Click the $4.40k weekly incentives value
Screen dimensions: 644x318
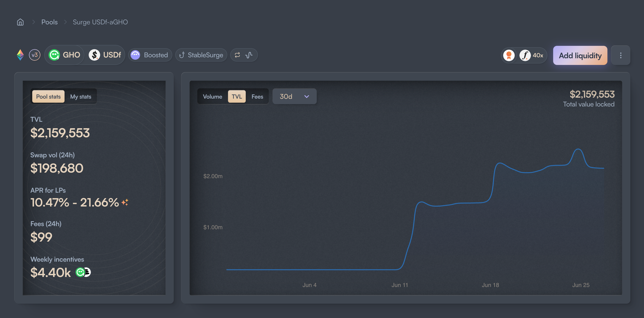50,272
